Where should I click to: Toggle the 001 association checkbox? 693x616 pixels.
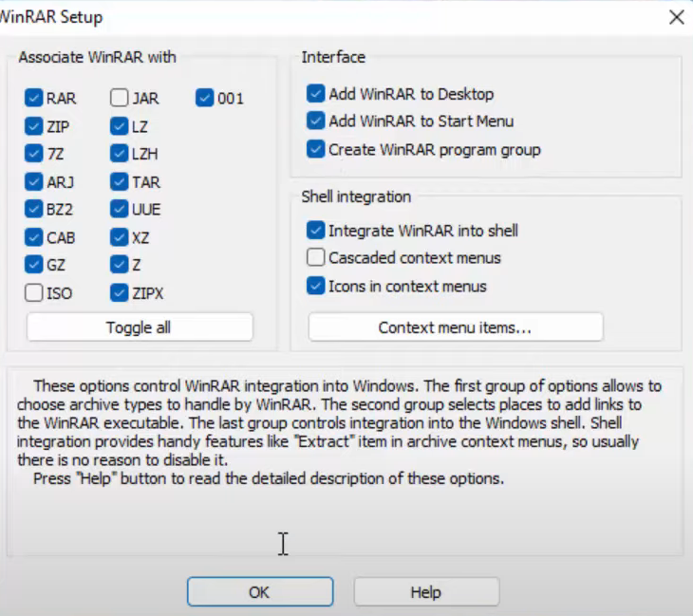point(206,98)
